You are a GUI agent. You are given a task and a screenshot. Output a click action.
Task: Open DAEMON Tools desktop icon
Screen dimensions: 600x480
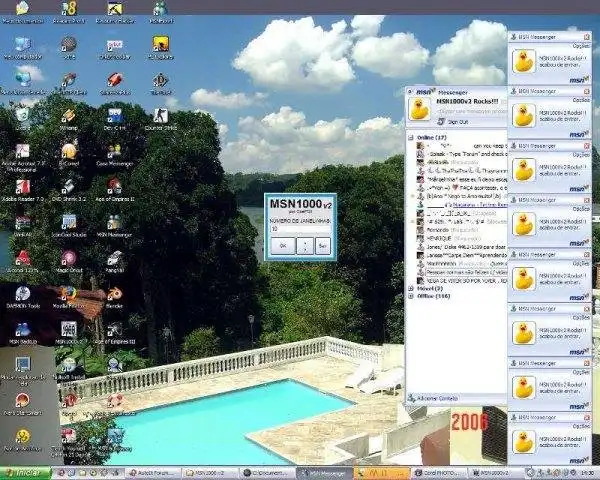click(x=23, y=296)
